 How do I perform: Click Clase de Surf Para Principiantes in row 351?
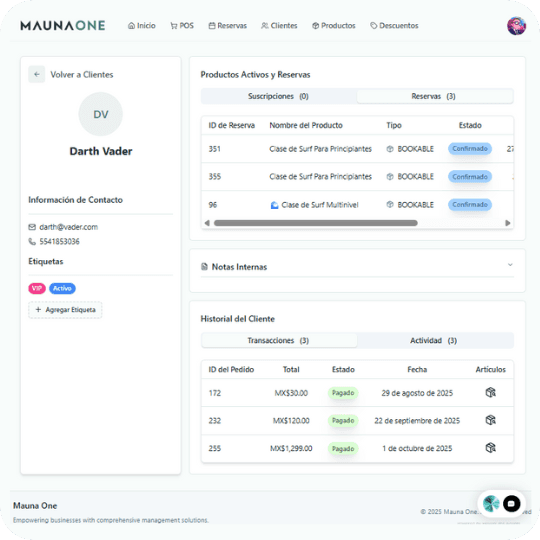coord(320,149)
